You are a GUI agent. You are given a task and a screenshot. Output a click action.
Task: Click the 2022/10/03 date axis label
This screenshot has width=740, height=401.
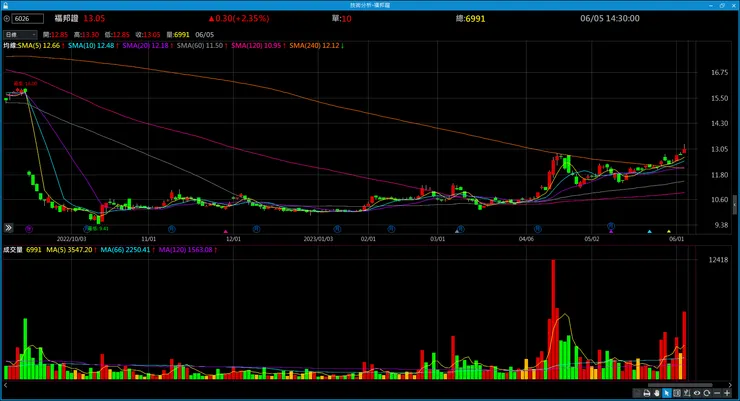[72, 239]
